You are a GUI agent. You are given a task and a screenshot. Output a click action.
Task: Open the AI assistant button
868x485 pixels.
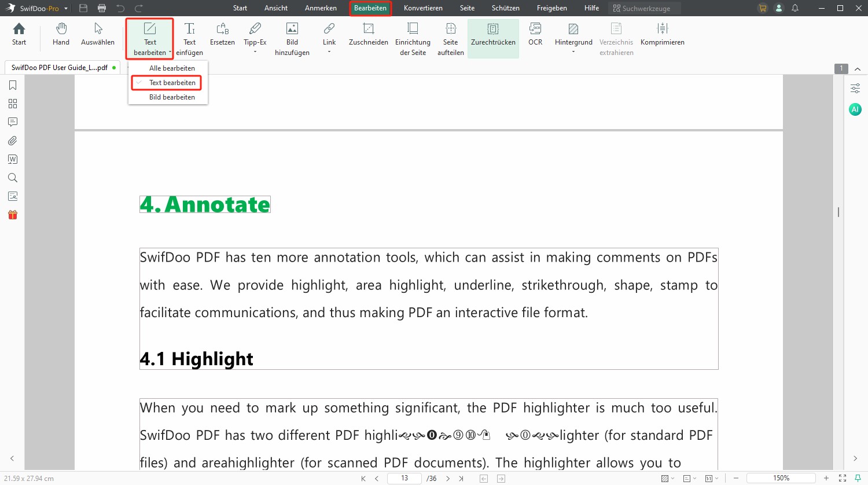(x=855, y=109)
